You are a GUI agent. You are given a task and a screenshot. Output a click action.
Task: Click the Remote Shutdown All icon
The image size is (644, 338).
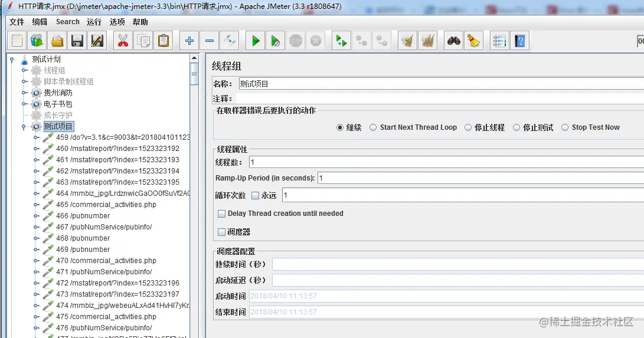[x=381, y=41]
